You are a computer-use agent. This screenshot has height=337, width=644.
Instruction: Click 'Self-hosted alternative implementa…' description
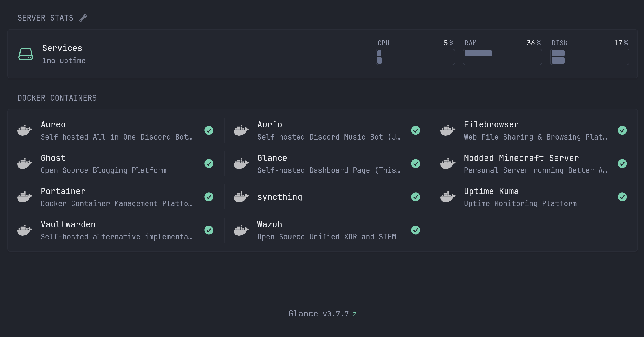[x=117, y=237]
